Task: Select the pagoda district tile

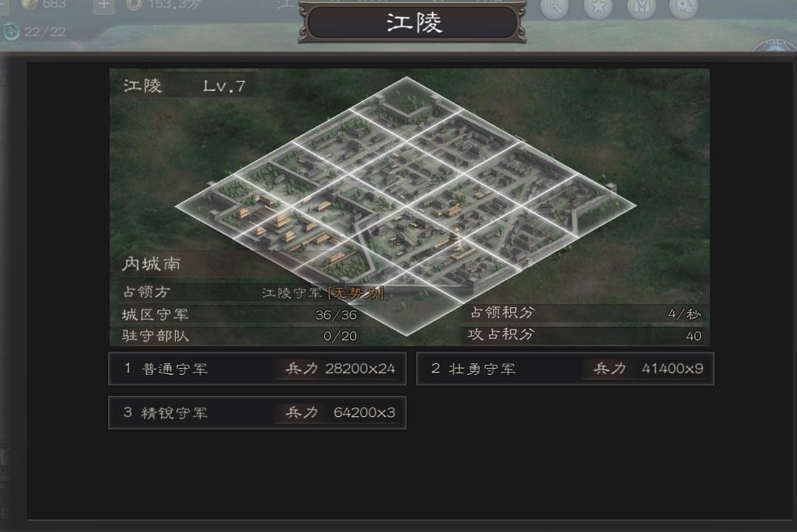Action: (407, 239)
